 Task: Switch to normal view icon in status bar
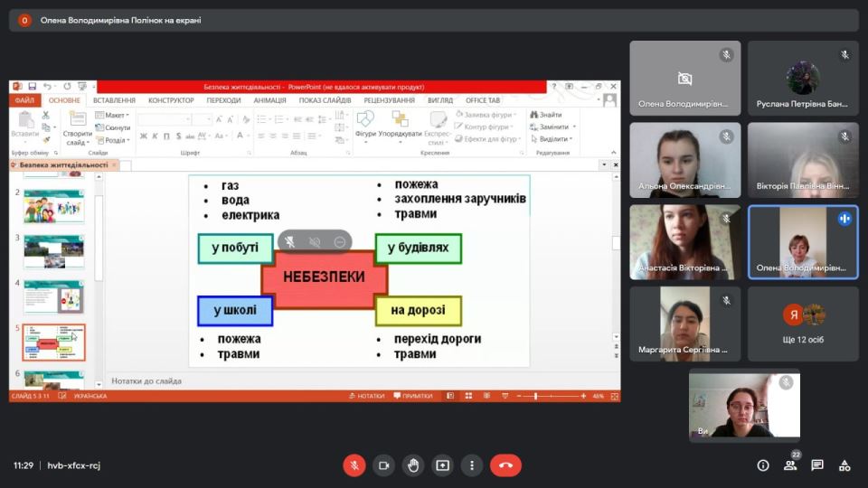coord(450,396)
